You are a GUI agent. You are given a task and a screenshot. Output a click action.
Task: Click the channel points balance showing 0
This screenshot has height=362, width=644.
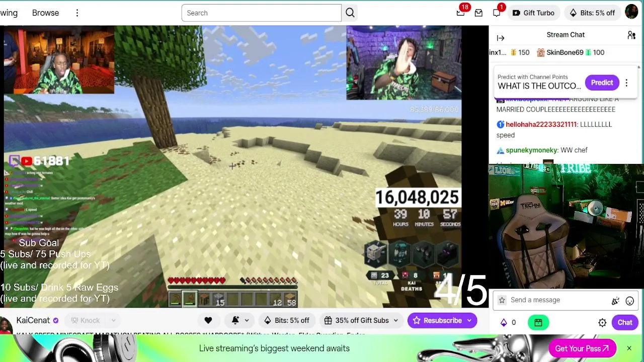click(x=508, y=323)
